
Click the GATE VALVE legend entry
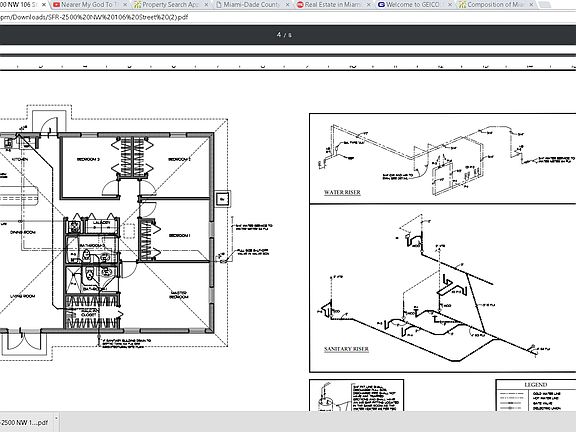coord(544,403)
